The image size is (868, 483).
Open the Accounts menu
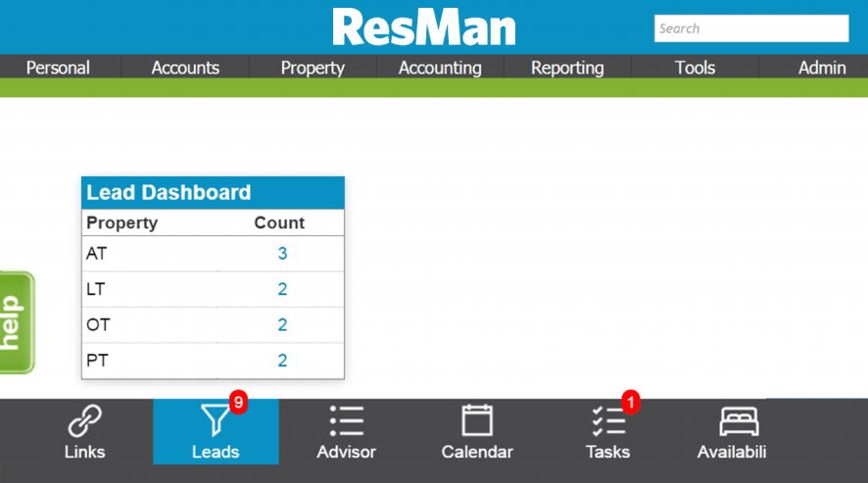185,68
